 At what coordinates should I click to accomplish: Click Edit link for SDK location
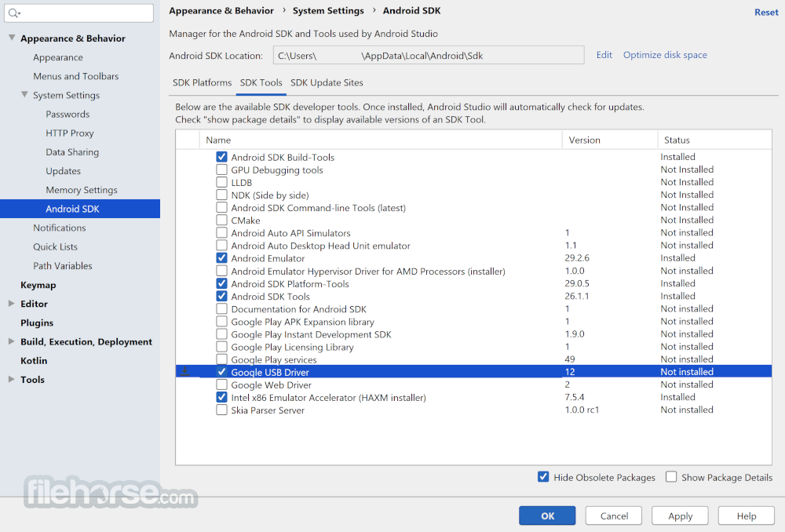(x=604, y=55)
